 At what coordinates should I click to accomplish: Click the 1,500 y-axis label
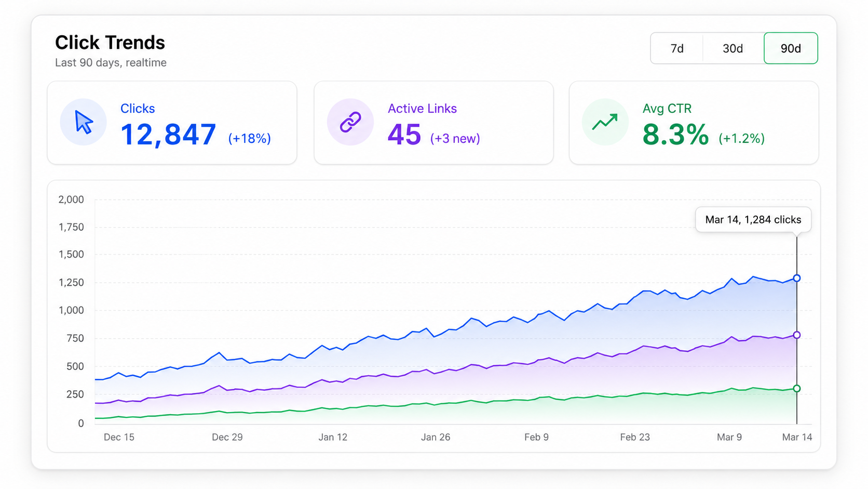coord(71,255)
